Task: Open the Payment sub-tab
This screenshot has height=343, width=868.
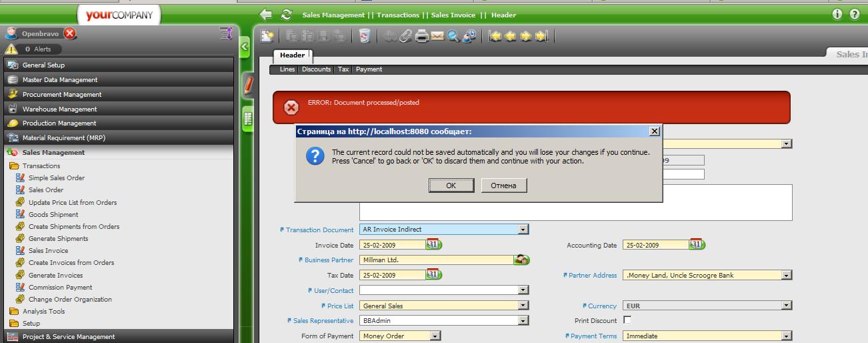Action: [369, 69]
